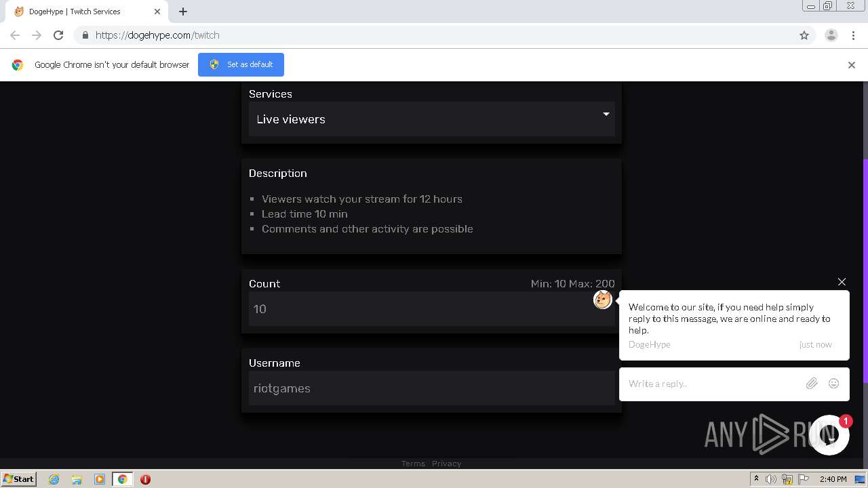
Task: Click the clock showing 2:40 PM
Action: click(833, 479)
